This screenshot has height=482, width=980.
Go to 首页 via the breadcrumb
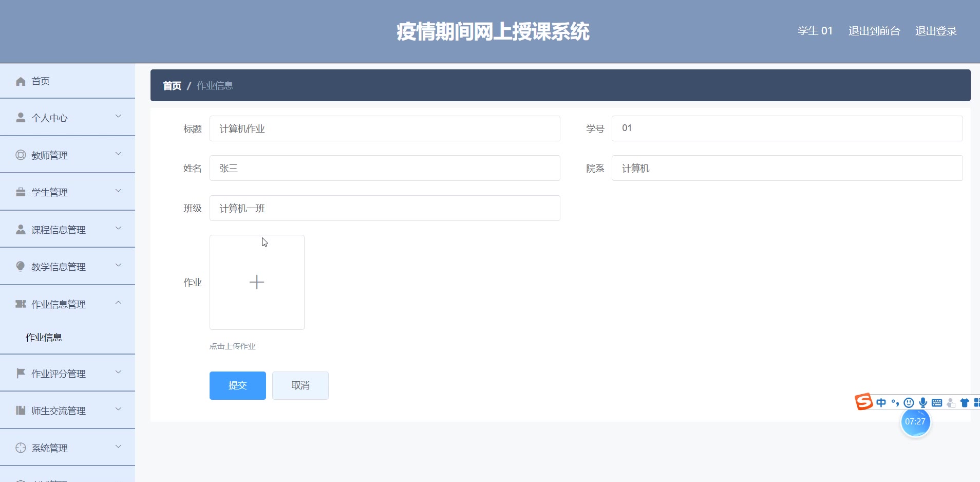172,86
